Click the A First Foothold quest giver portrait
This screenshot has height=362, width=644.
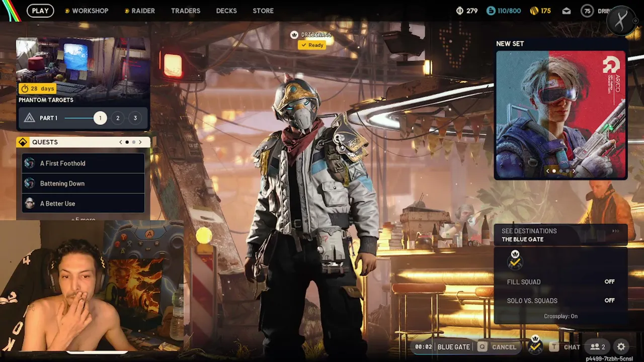pyautogui.click(x=30, y=163)
